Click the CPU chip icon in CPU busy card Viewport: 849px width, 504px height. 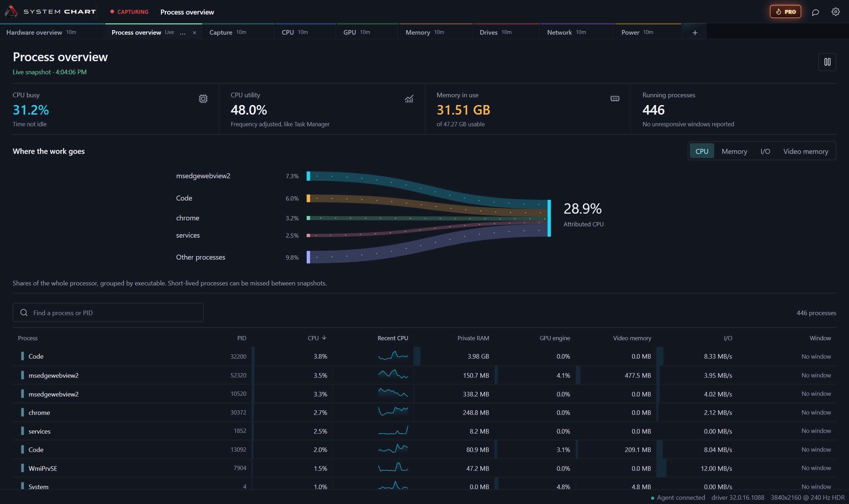tap(203, 99)
